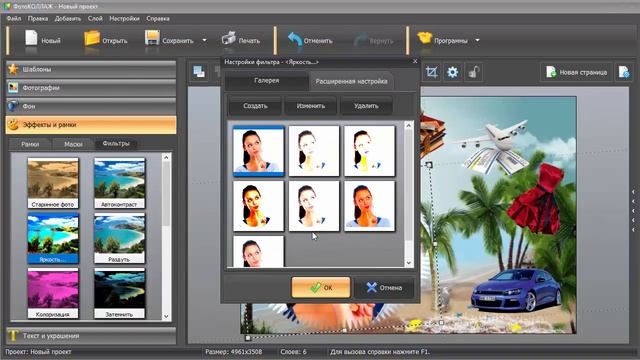The image size is (640, 360).
Task: Expand the Шаблоны panel section
Action: click(91, 69)
